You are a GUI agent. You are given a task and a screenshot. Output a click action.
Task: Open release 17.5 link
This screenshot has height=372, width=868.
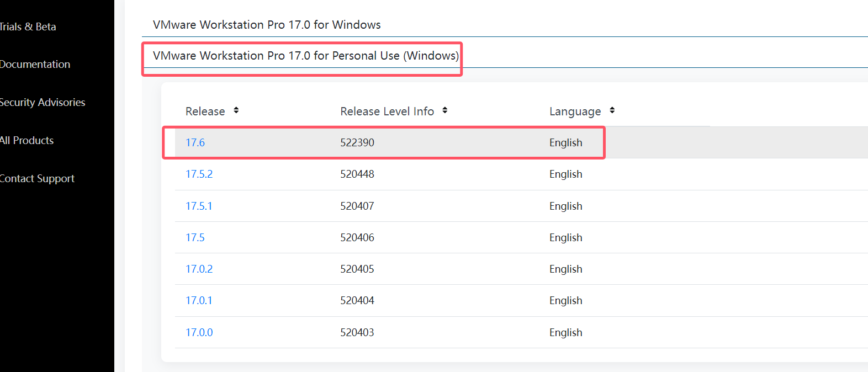pyautogui.click(x=195, y=237)
